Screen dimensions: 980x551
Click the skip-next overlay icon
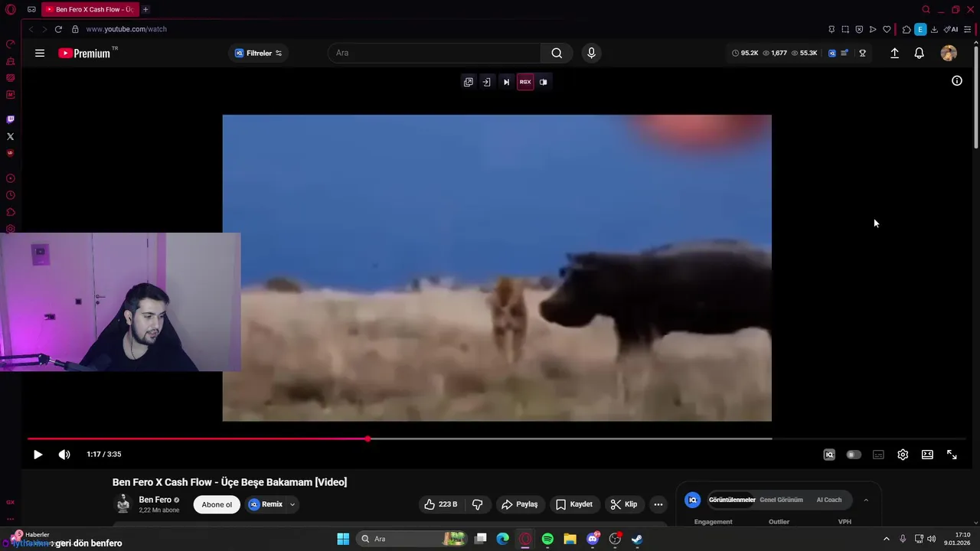pos(506,82)
